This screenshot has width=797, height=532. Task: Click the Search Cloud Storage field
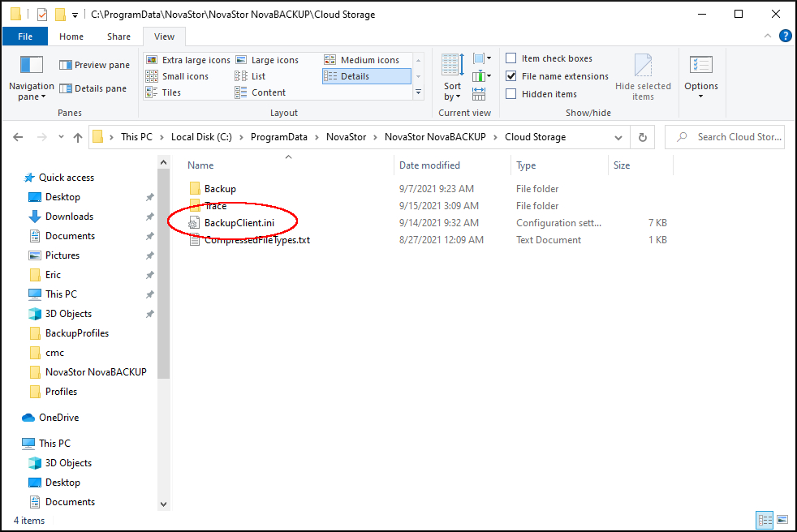(x=725, y=137)
